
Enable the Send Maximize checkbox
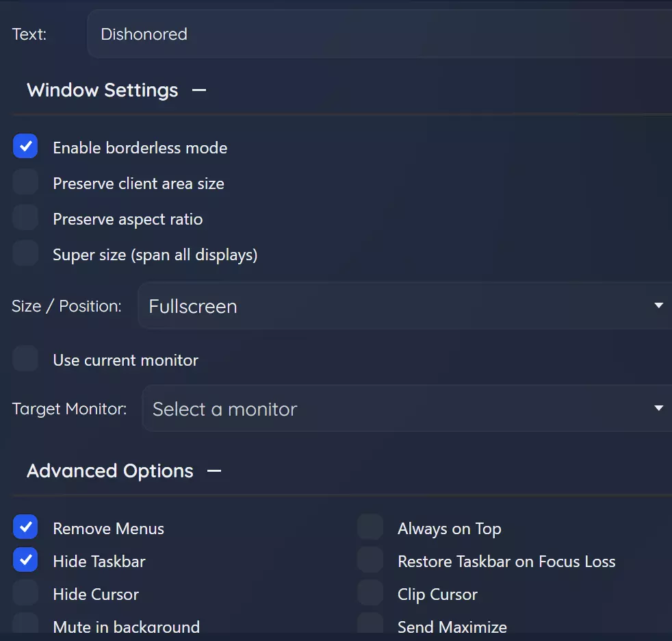370,625
